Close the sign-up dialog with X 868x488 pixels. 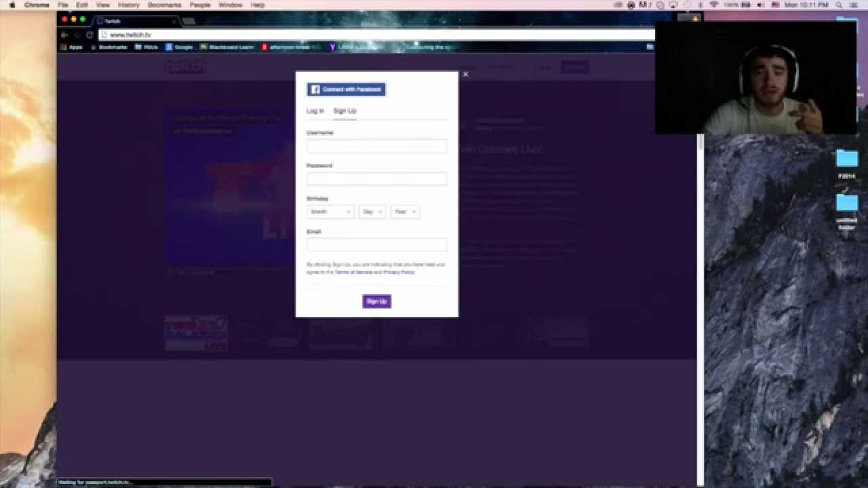click(x=465, y=74)
